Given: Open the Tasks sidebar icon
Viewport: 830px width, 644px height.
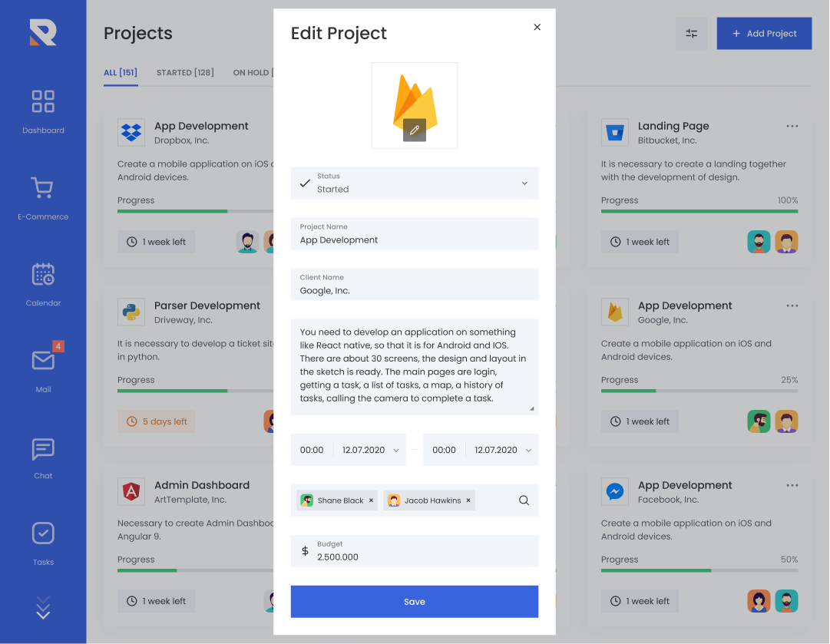Looking at the screenshot, I should click(x=43, y=533).
